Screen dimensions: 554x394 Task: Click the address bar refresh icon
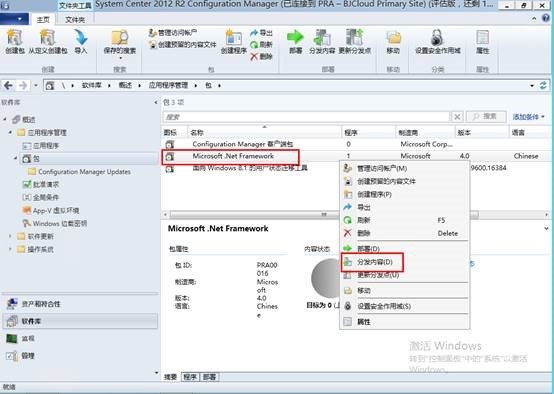tap(543, 85)
